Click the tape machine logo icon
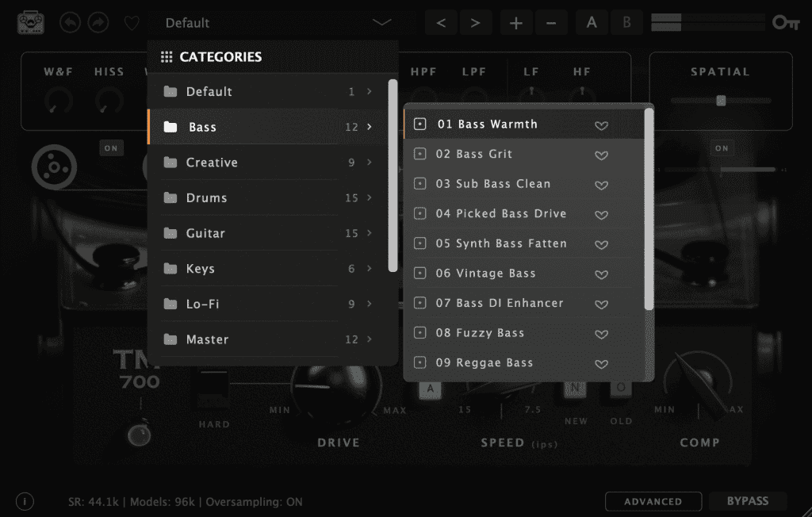Viewport: 812px width, 517px height. coord(31,22)
